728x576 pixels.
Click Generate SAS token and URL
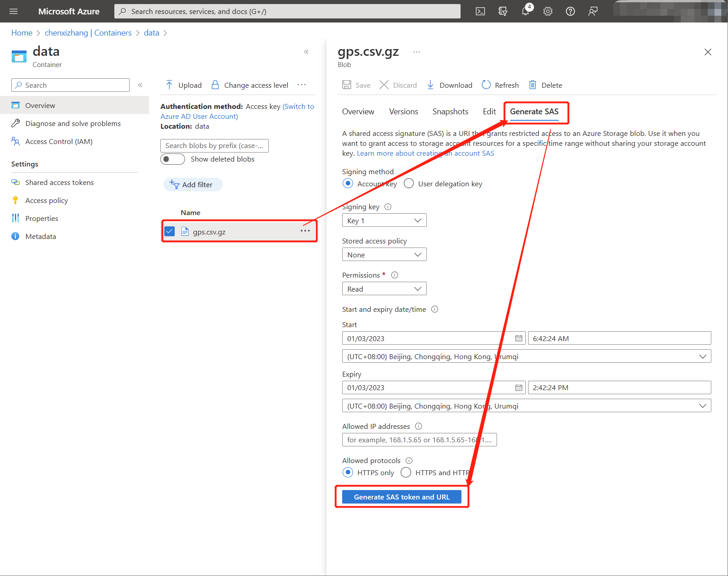(402, 497)
